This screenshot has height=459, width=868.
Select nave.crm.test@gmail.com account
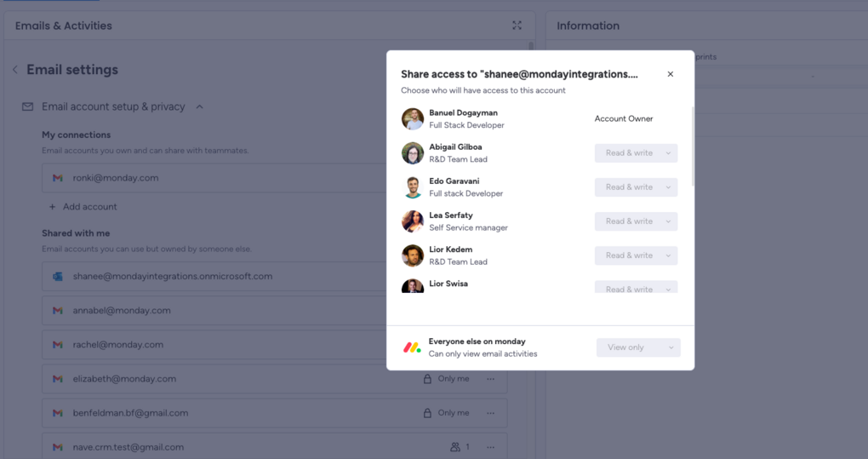275,446
